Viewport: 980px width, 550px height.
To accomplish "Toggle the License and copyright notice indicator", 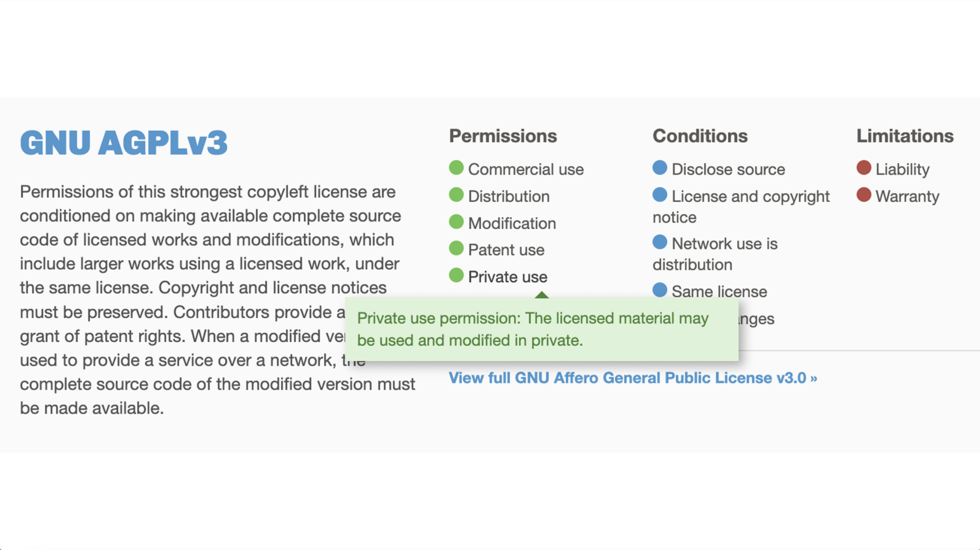I will click(x=659, y=194).
